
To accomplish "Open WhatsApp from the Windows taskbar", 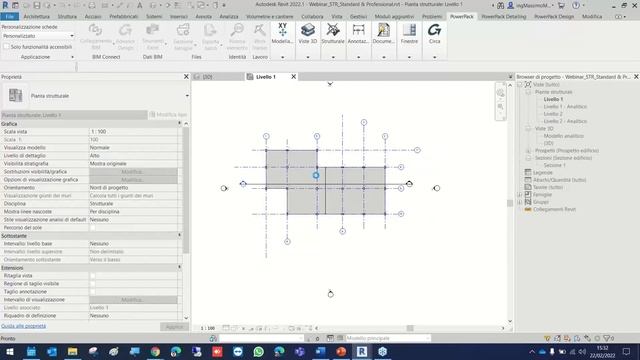I will pos(258,351).
